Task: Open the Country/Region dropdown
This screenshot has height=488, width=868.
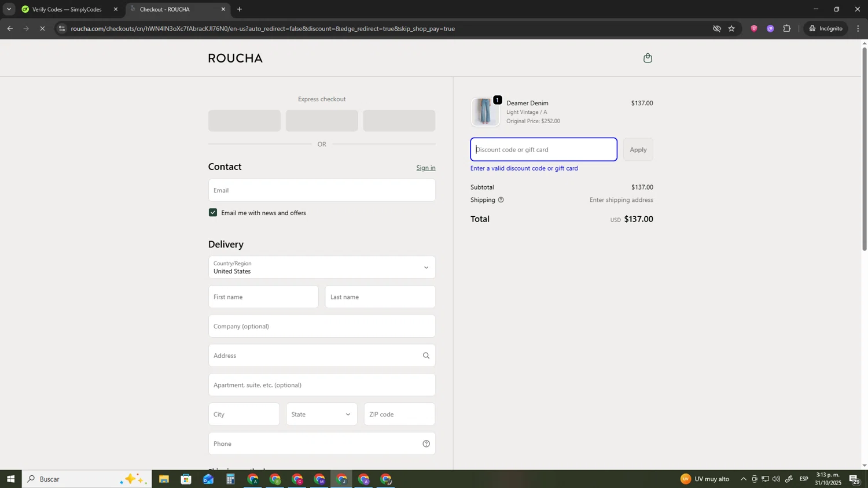Action: pyautogui.click(x=322, y=268)
